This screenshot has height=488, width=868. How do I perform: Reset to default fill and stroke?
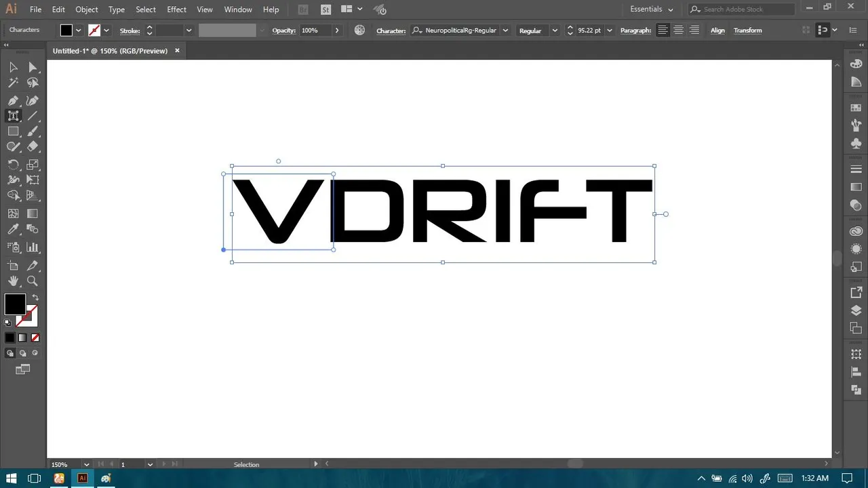pos(8,323)
